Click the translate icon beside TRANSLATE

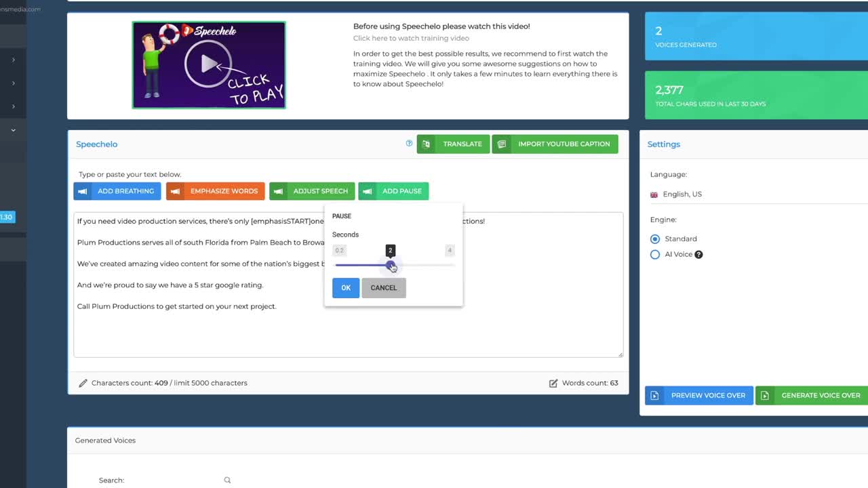[x=426, y=144]
